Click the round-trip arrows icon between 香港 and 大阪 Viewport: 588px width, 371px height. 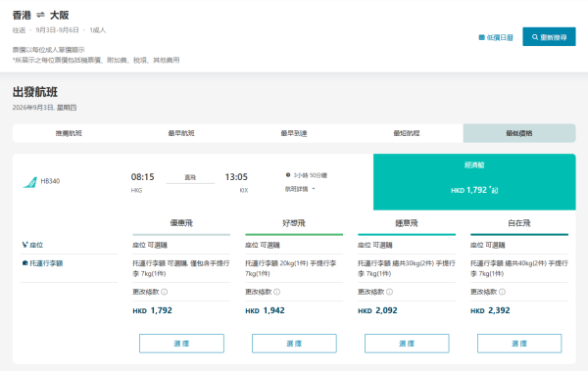(40, 15)
